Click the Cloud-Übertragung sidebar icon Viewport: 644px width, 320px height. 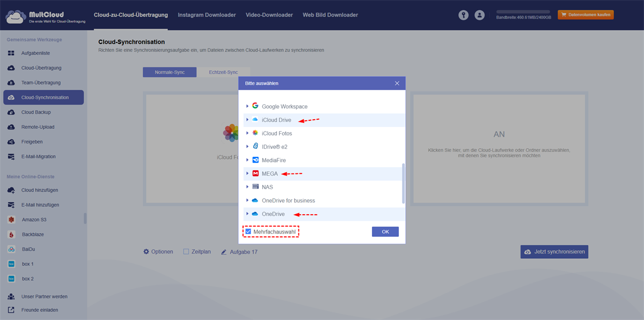coord(11,68)
